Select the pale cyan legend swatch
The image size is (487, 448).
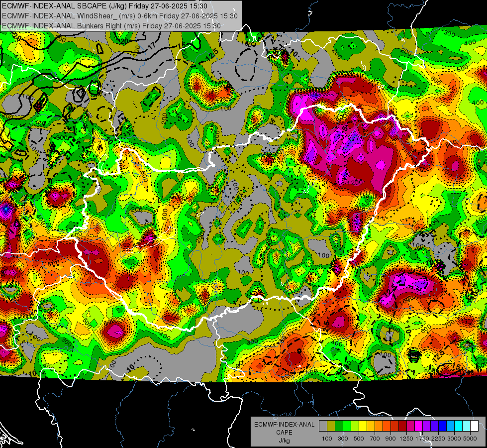coord(467,426)
